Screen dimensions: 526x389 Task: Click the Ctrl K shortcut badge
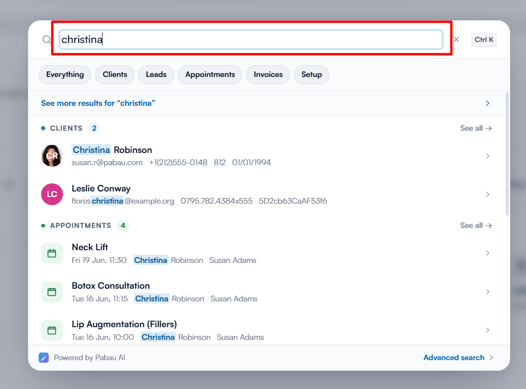(484, 40)
